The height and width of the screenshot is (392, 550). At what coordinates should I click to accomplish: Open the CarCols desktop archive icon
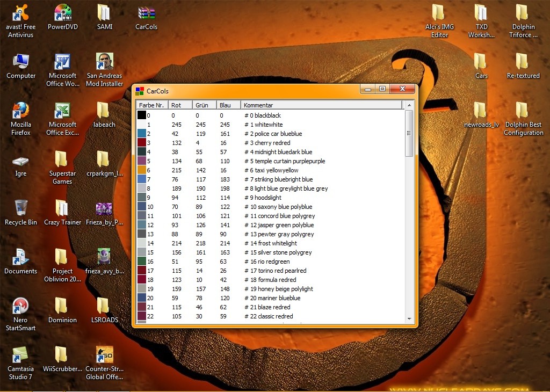click(x=146, y=13)
